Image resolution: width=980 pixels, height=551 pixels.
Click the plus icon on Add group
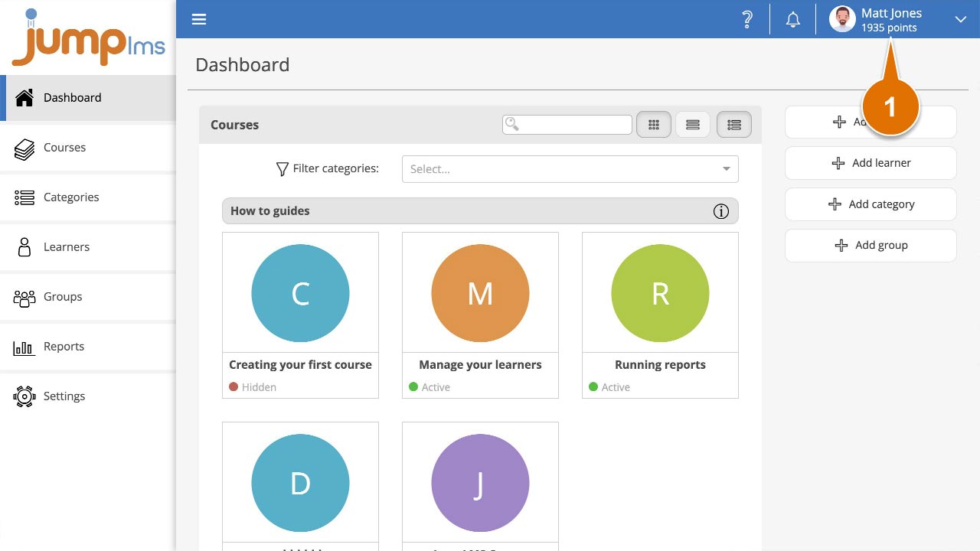coord(841,246)
